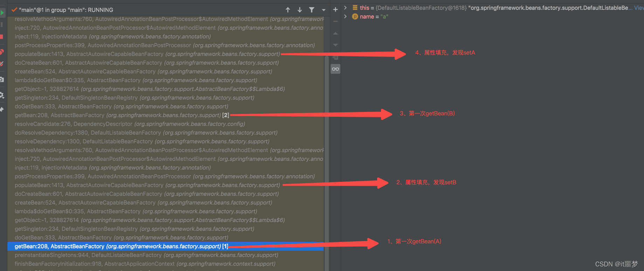Open the View link for 'this' value
The width and height of the screenshot is (644, 271).
(x=639, y=8)
